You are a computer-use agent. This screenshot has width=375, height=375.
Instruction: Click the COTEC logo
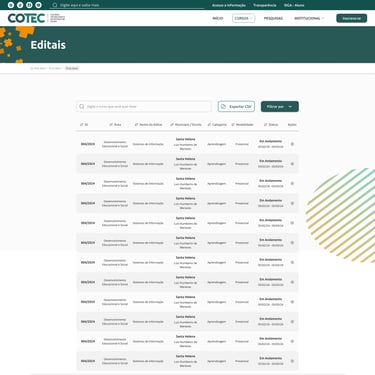click(x=36, y=18)
